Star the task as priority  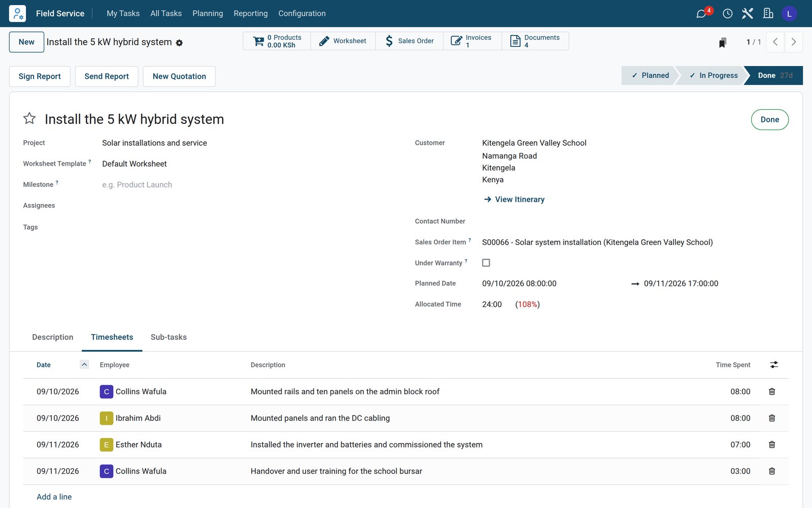[29, 118]
